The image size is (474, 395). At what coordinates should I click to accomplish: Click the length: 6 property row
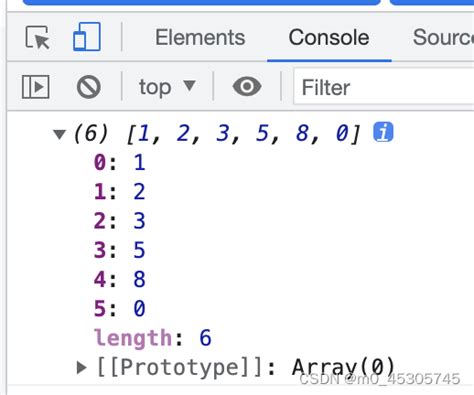[x=153, y=338]
